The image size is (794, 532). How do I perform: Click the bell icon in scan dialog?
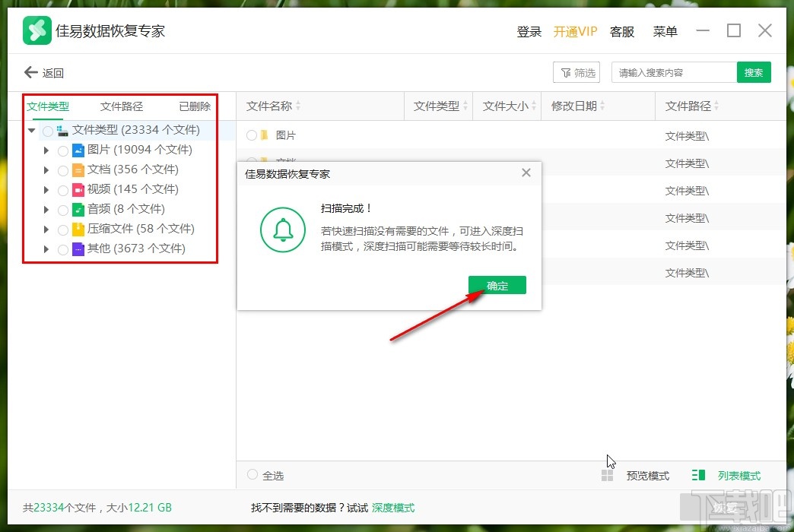point(283,230)
